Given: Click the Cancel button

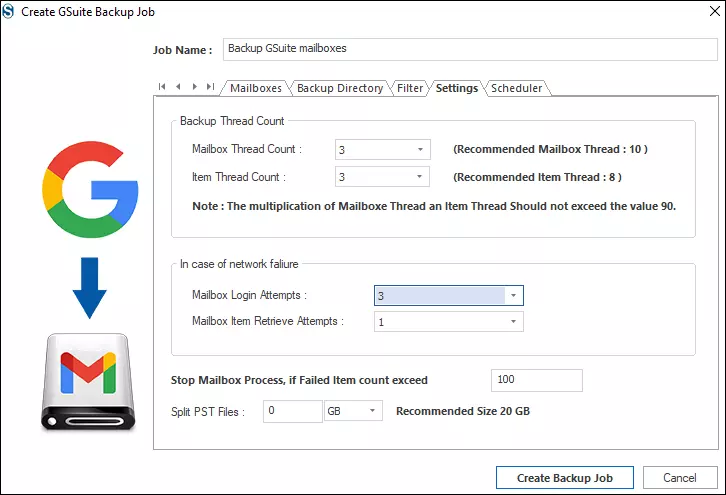Looking at the screenshot, I should point(680,477).
